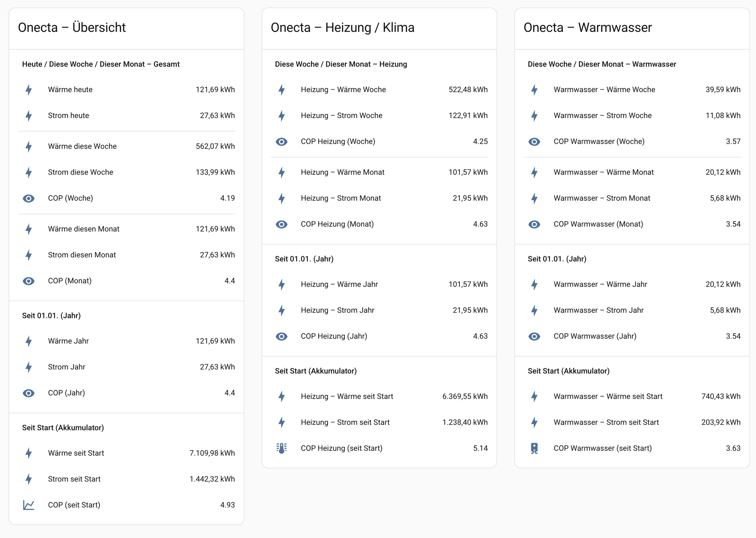Viewport: 756px width, 538px height.
Task: Open the Strom heute entity row
Action: click(x=69, y=116)
